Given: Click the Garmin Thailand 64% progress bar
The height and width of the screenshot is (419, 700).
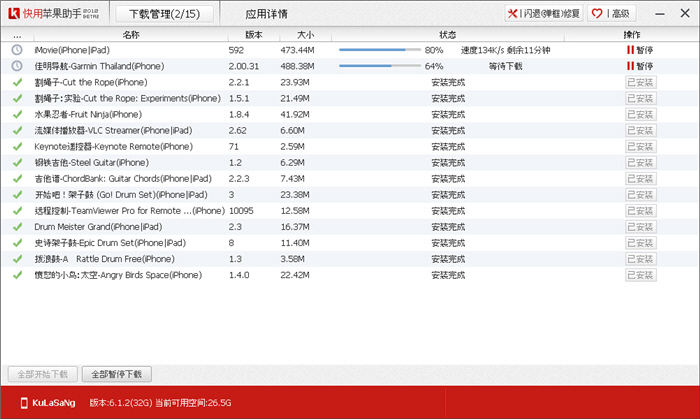Looking at the screenshot, I should 380,66.
